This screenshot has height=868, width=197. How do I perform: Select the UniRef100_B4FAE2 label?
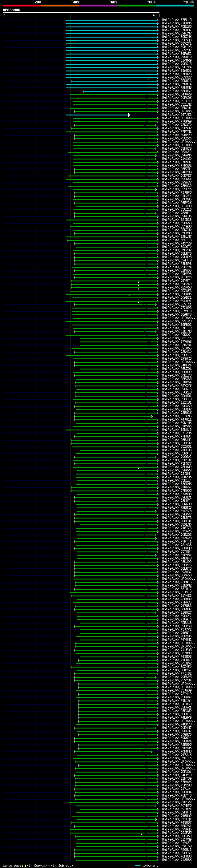tap(177, 54)
